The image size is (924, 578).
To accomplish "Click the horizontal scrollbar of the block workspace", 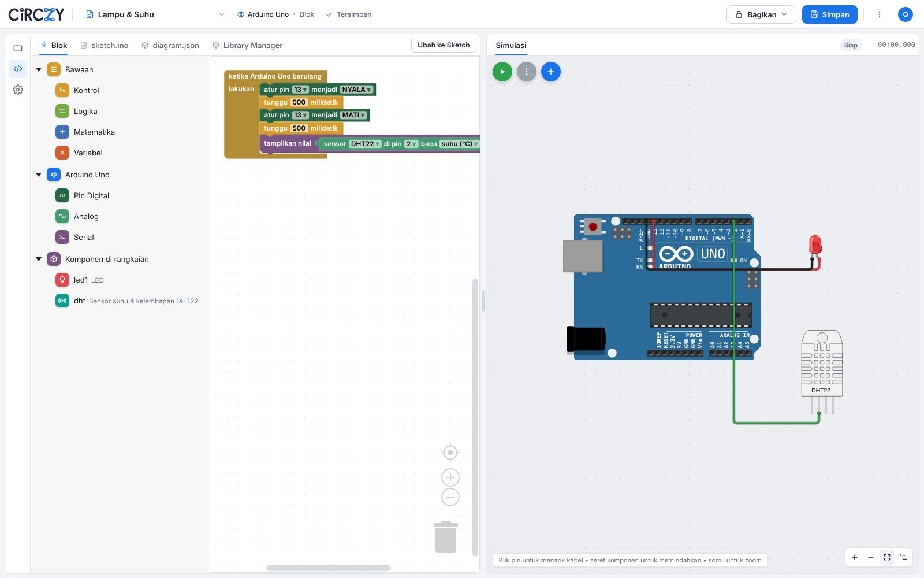I will (328, 568).
